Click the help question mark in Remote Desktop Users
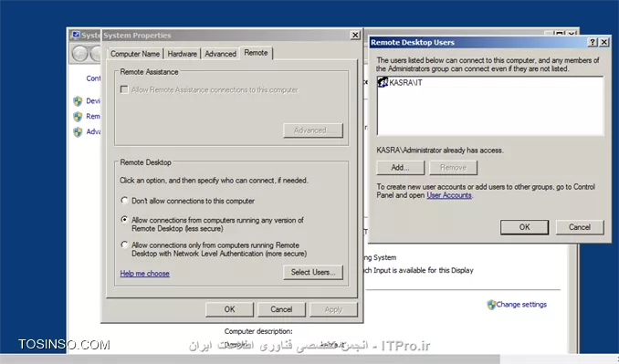 point(593,42)
